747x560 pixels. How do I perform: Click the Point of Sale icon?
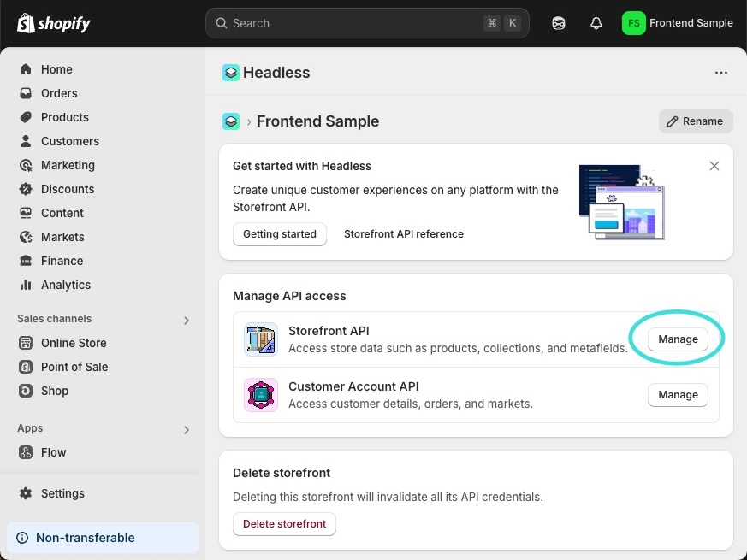click(x=26, y=366)
